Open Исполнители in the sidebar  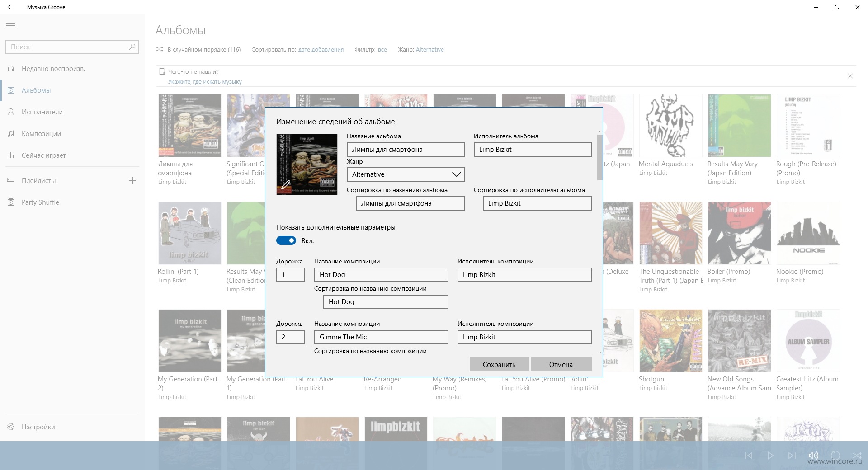pyautogui.click(x=72, y=112)
